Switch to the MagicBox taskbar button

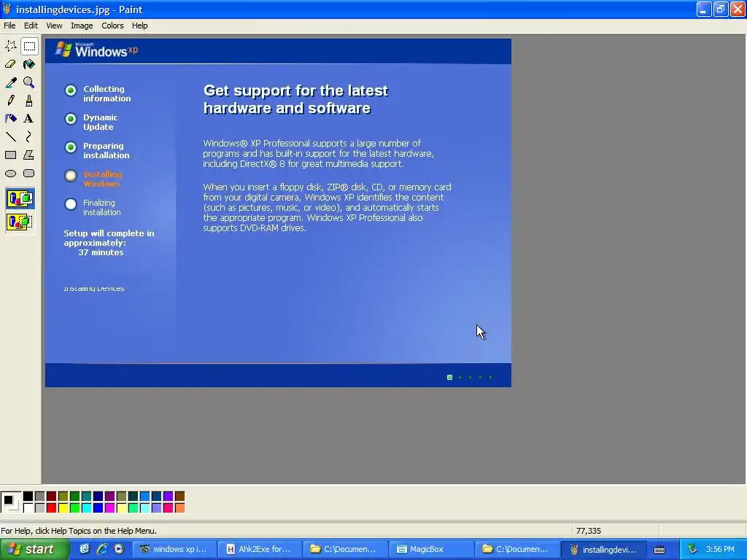point(431,549)
